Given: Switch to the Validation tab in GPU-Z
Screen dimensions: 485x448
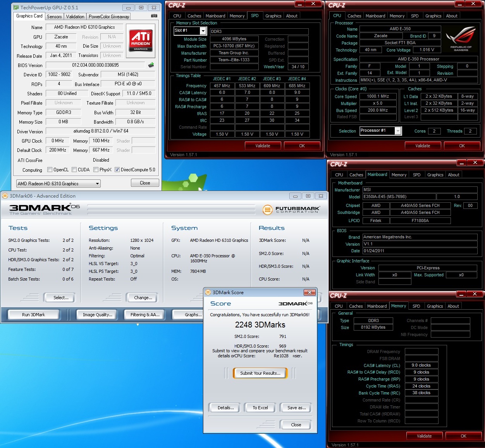Looking at the screenshot, I should pyautogui.click(x=75, y=17).
